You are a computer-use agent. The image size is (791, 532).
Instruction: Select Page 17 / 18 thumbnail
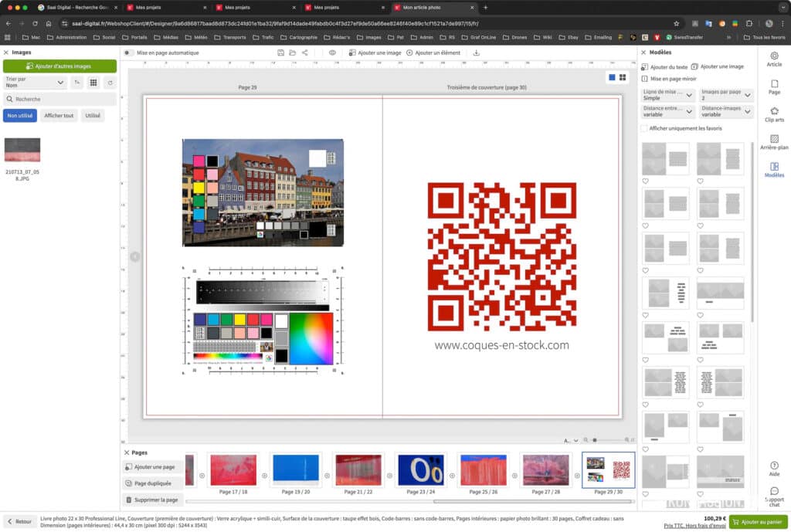click(233, 470)
